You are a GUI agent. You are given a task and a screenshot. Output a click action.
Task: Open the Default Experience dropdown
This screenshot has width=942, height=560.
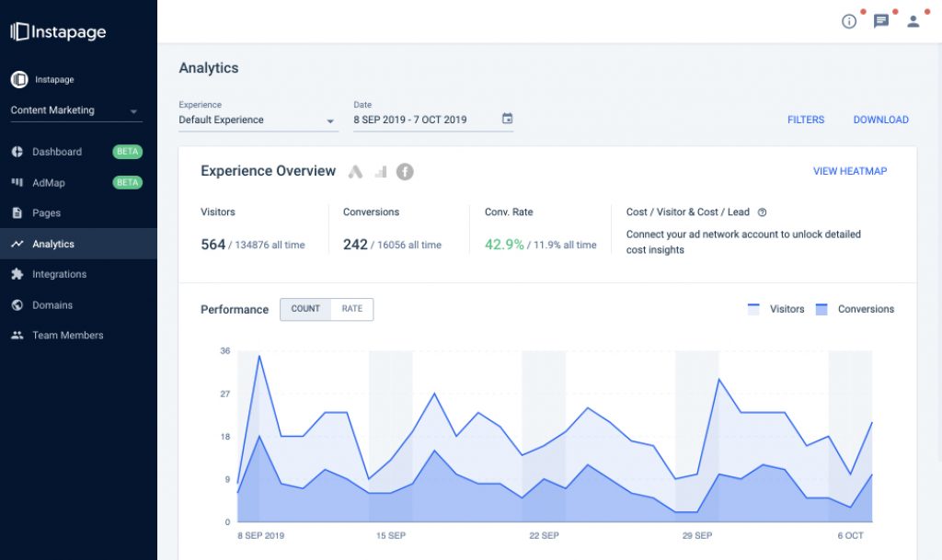pyautogui.click(x=258, y=120)
